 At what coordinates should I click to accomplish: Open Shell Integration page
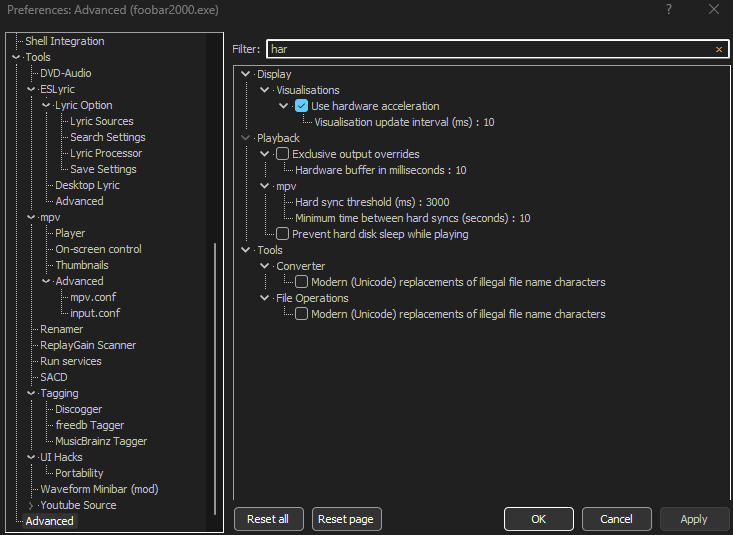(x=65, y=41)
